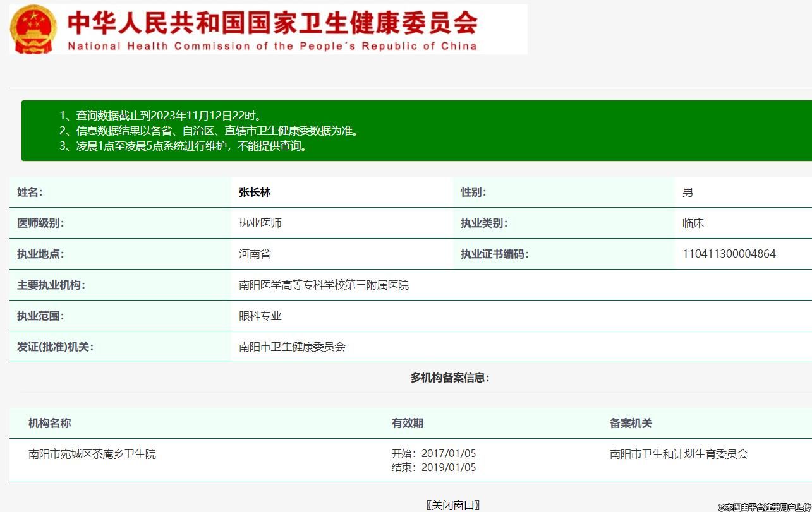The height and width of the screenshot is (512, 812).
Task: Click the 有效期 column header
Action: [x=408, y=423]
